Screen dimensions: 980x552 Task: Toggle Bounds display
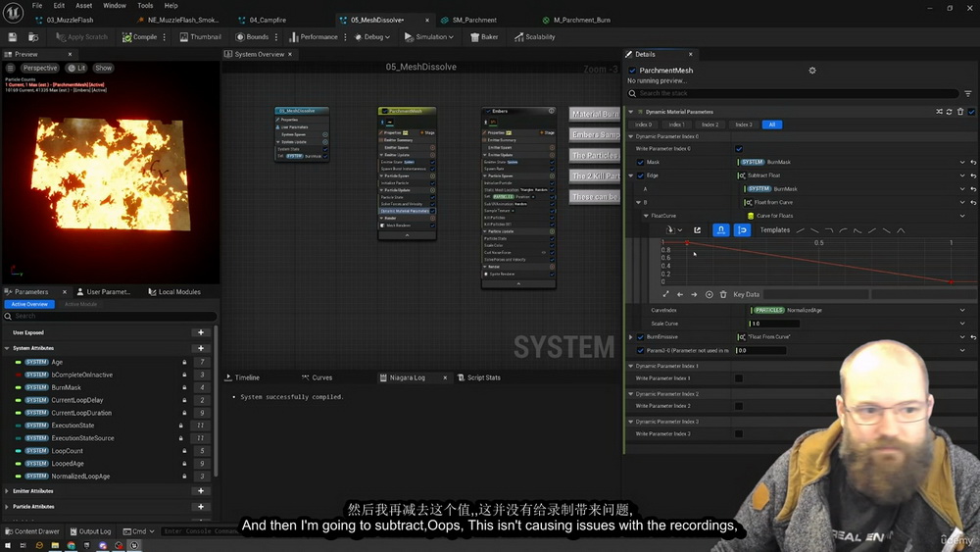click(x=252, y=37)
